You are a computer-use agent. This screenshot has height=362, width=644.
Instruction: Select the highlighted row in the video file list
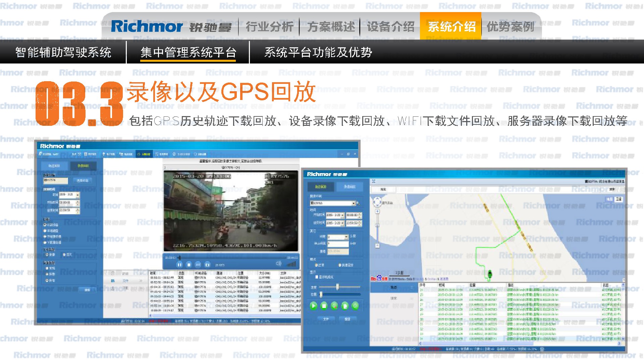point(225,297)
